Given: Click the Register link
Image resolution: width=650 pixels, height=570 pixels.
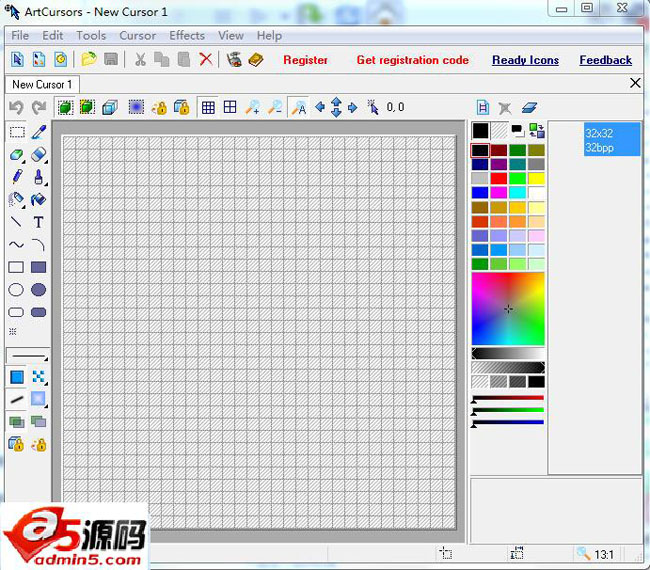Looking at the screenshot, I should (305, 60).
